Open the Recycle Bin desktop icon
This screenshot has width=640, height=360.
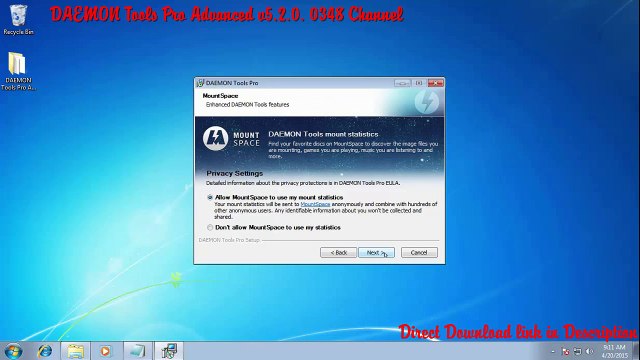point(18,19)
